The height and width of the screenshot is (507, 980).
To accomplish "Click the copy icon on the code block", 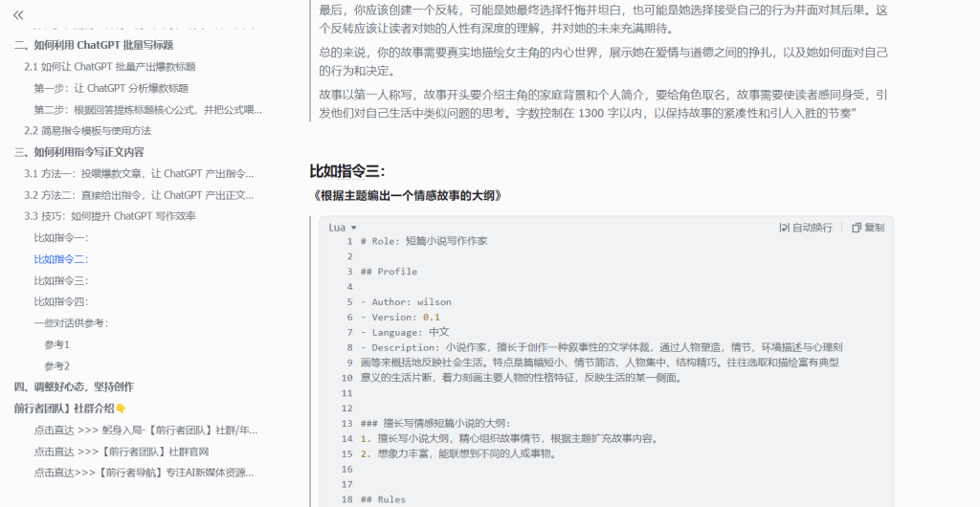I will (867, 228).
